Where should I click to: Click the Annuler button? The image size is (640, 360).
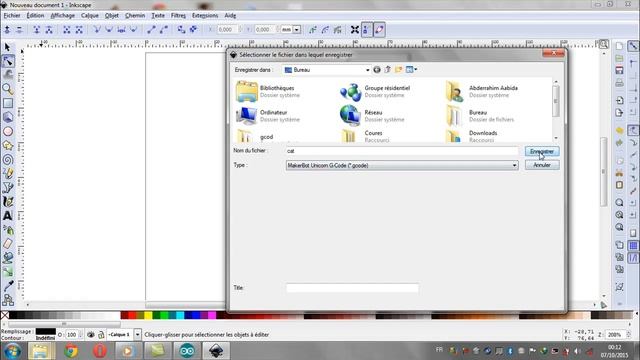point(542,165)
